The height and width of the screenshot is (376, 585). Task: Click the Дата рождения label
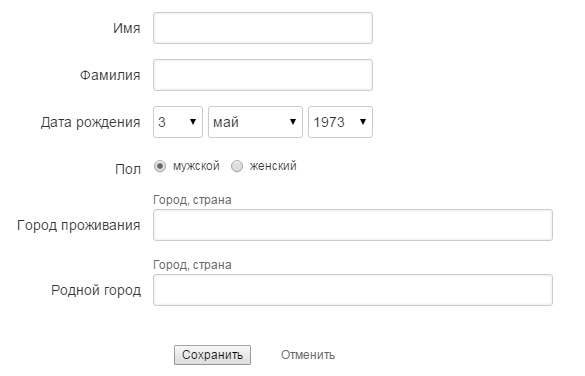tap(91, 122)
